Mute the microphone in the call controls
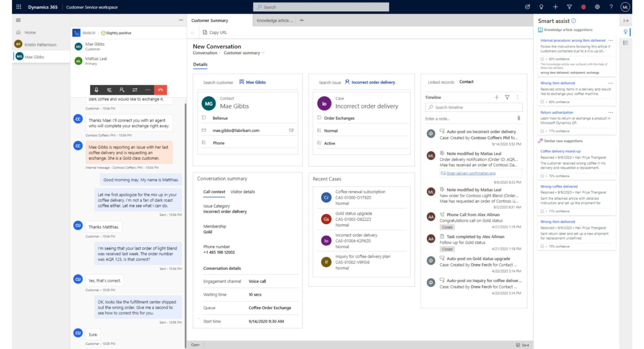This screenshot has width=644, height=349. 96,90
